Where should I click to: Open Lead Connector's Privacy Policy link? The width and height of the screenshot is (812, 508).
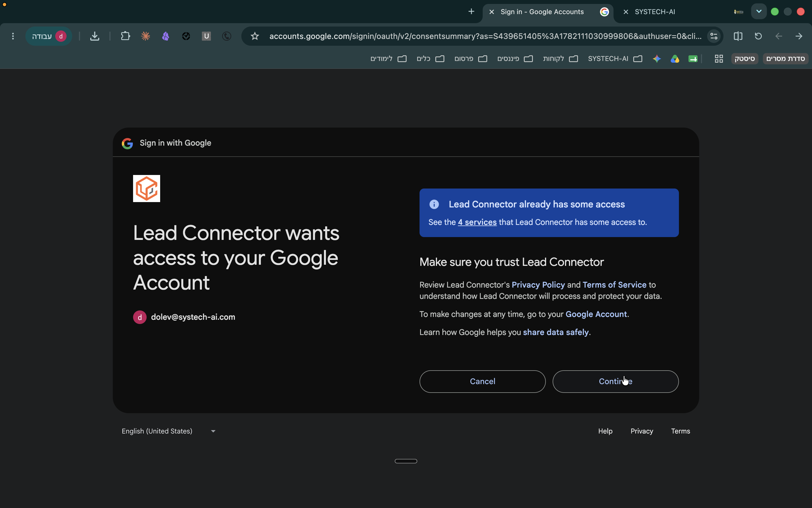[x=538, y=285]
